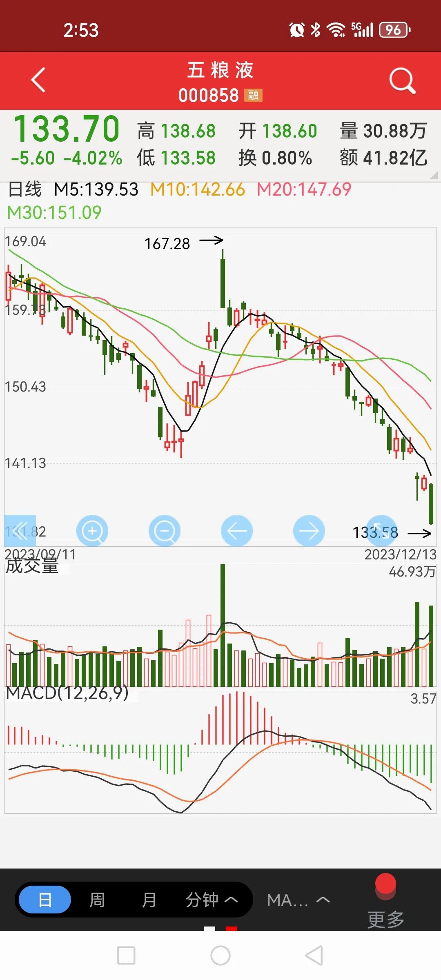Tap tallest green volume bar
Image resolution: width=441 pixels, height=980 pixels.
coord(223,625)
